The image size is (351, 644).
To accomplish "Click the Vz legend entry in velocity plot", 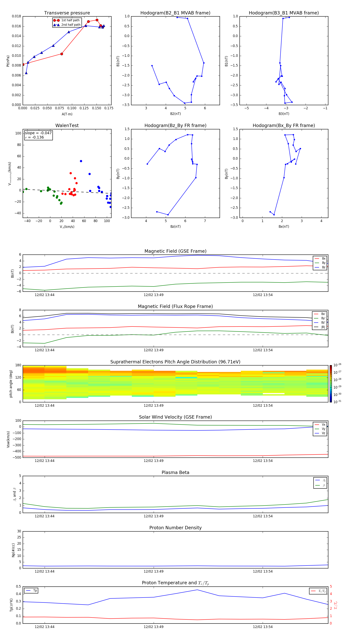I will (320, 433).
